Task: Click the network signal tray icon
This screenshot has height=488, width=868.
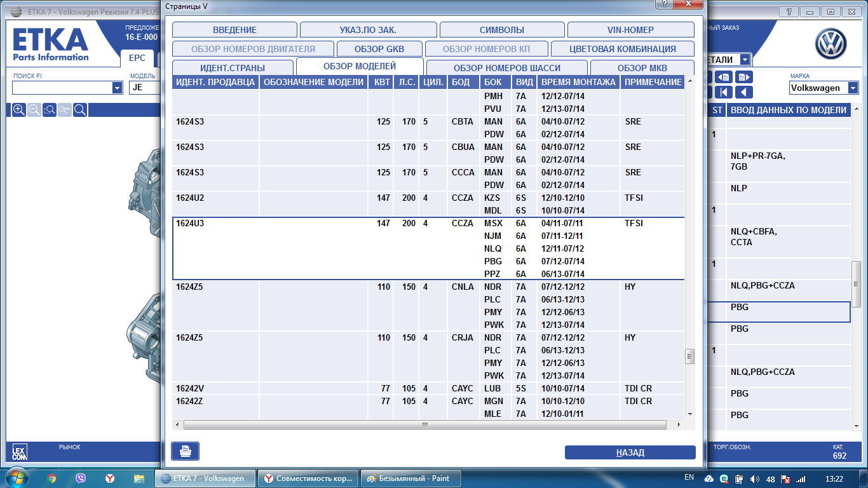Action: point(801,478)
